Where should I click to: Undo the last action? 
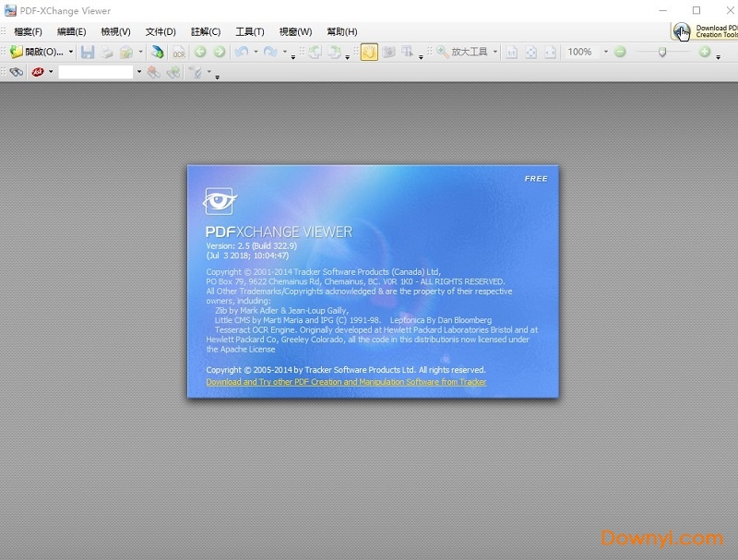tap(241, 52)
